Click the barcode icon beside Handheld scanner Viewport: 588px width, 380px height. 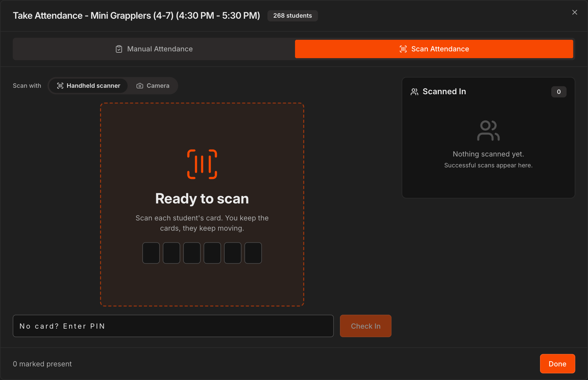60,86
